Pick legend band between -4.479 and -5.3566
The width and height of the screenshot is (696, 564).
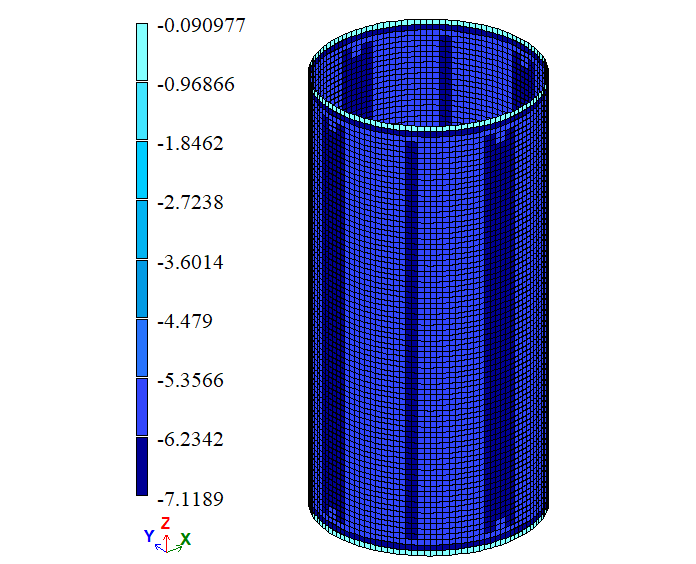[142, 348]
